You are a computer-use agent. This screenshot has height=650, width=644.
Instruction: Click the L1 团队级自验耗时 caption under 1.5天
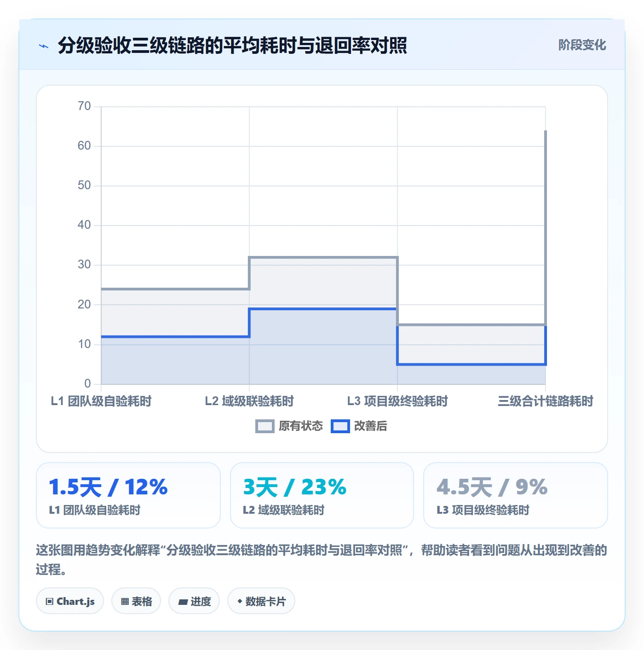[95, 510]
